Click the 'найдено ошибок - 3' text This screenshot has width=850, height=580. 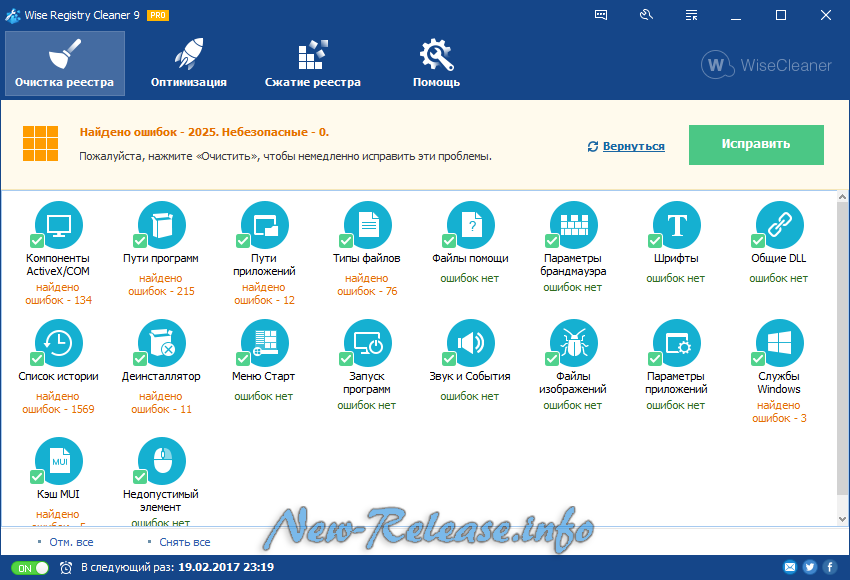[x=779, y=412]
